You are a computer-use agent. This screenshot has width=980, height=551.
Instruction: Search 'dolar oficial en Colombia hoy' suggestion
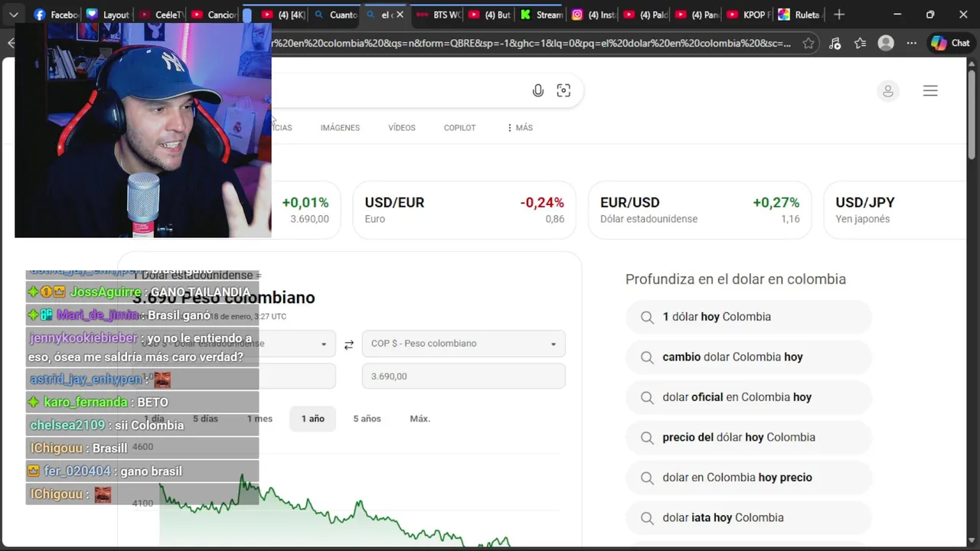(749, 397)
